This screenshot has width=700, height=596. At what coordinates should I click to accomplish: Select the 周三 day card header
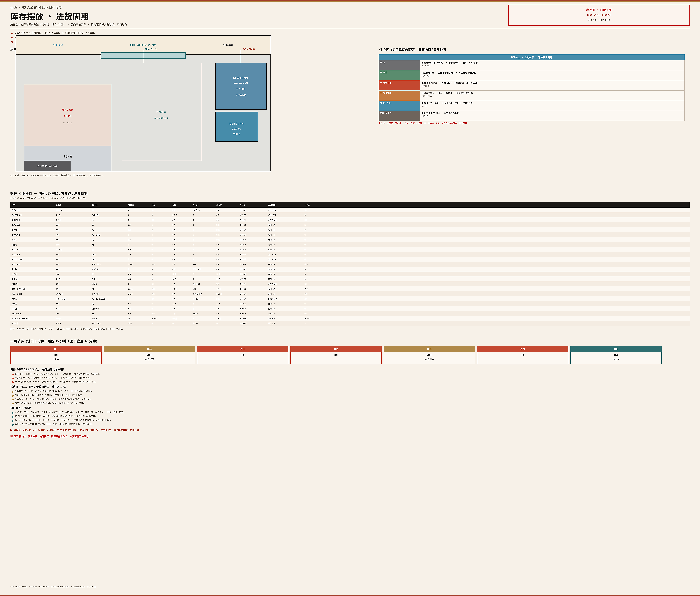[243, 349]
